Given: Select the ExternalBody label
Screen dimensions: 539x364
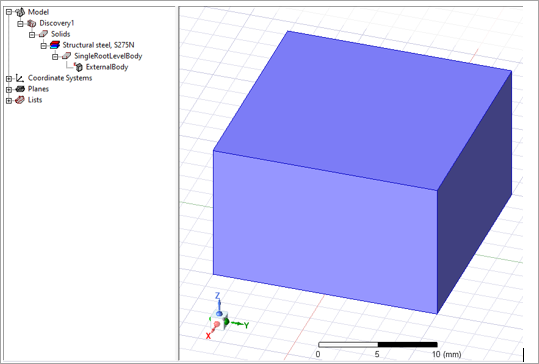Looking at the screenshot, I should pyautogui.click(x=107, y=67).
